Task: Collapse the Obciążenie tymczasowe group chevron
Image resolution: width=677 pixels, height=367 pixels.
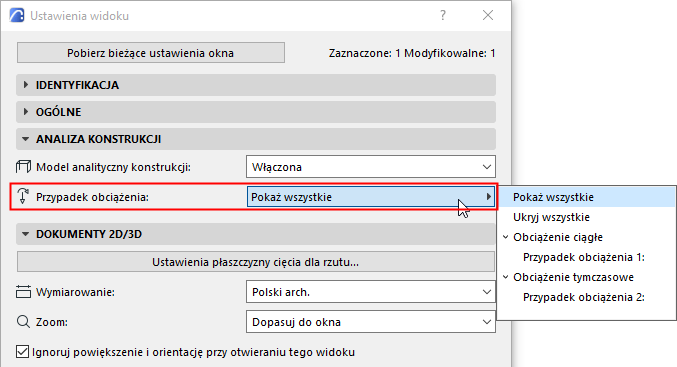Action: point(506,277)
